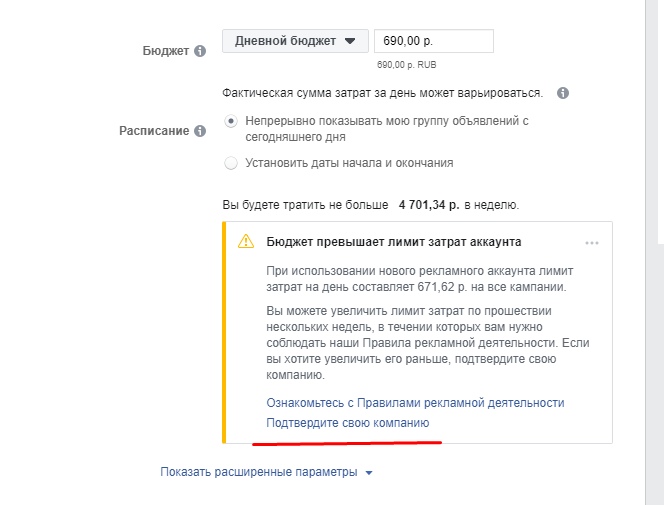Click the info icon beside Расписание
Image resolution: width=664 pixels, height=505 pixels.
point(200,131)
